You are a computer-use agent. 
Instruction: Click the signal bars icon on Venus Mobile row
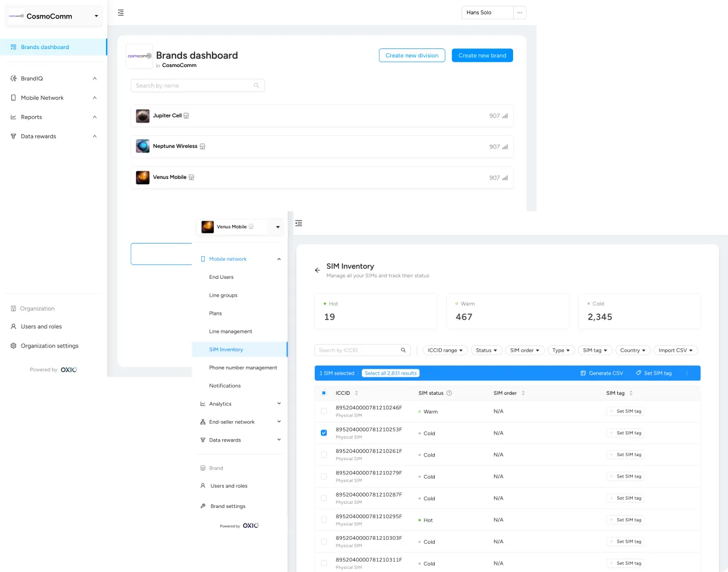point(505,178)
